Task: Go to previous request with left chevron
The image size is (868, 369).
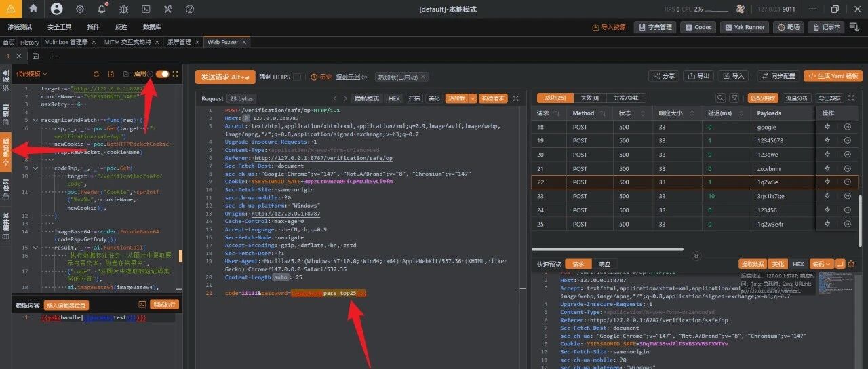Action: pos(334,98)
